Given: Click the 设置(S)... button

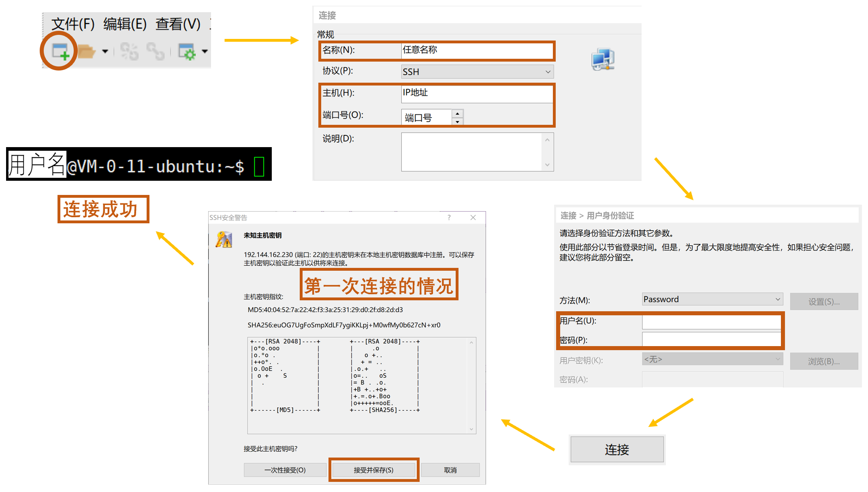Looking at the screenshot, I should tap(824, 302).
